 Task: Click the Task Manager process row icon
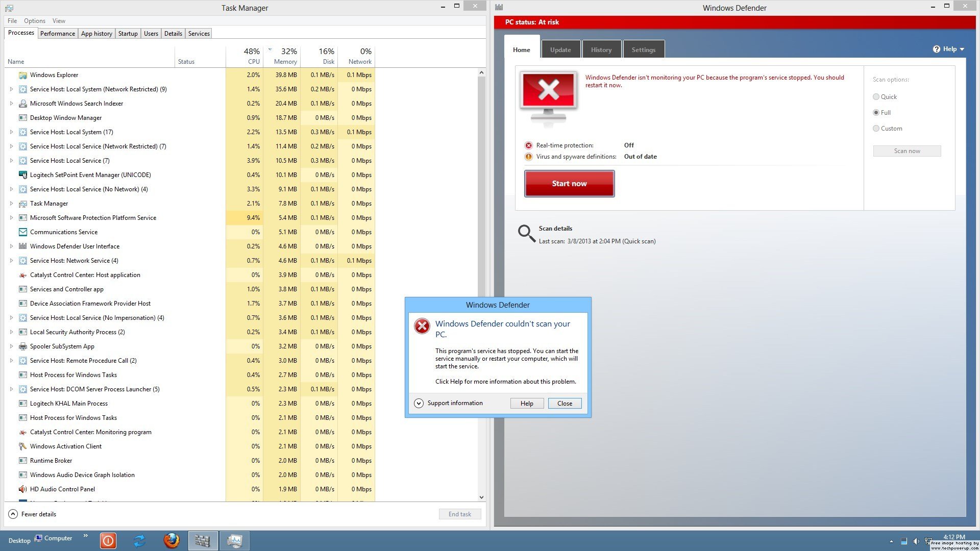22,204
